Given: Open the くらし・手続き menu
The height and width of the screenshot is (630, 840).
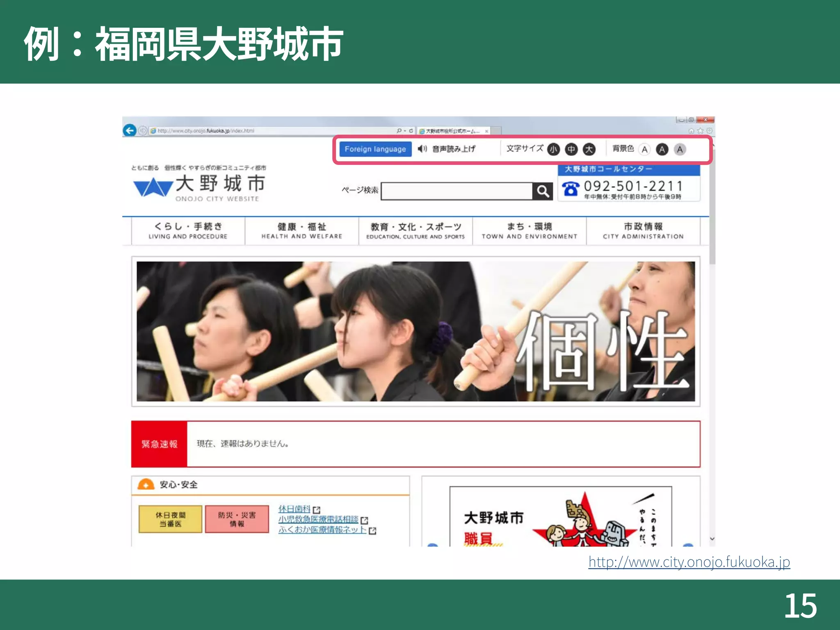Looking at the screenshot, I should tap(188, 231).
